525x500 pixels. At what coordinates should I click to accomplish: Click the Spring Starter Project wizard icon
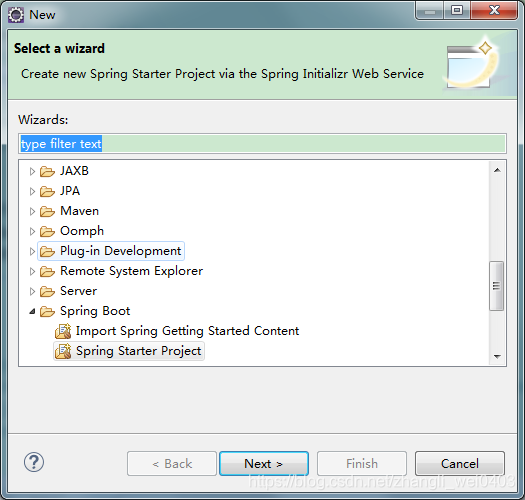[x=63, y=351]
